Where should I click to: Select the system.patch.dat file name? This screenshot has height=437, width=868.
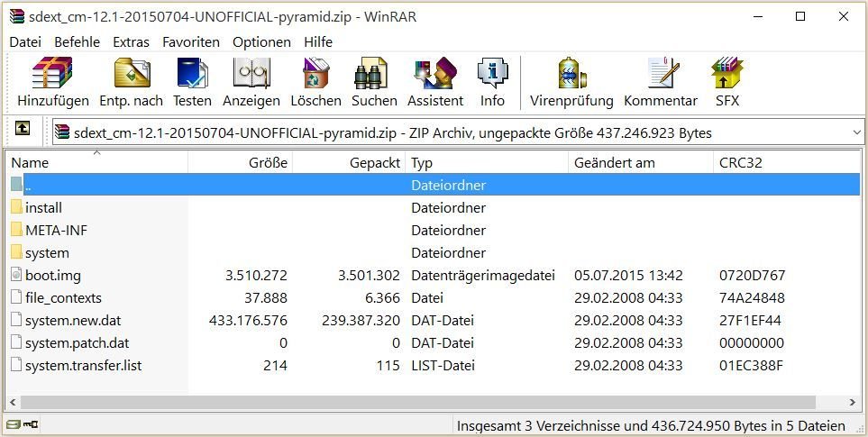click(77, 343)
